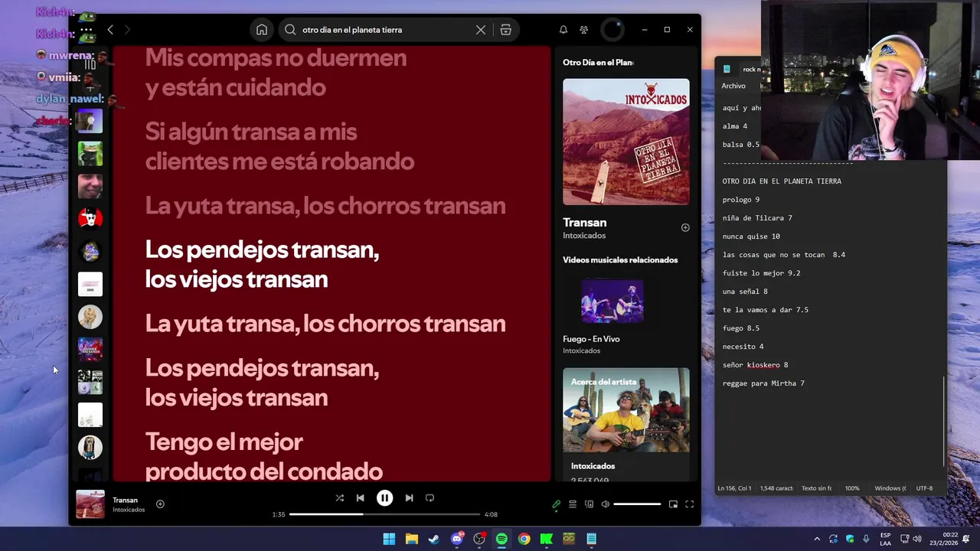Open the Windows Start menu
The width and height of the screenshot is (980, 551).
coord(389,539)
